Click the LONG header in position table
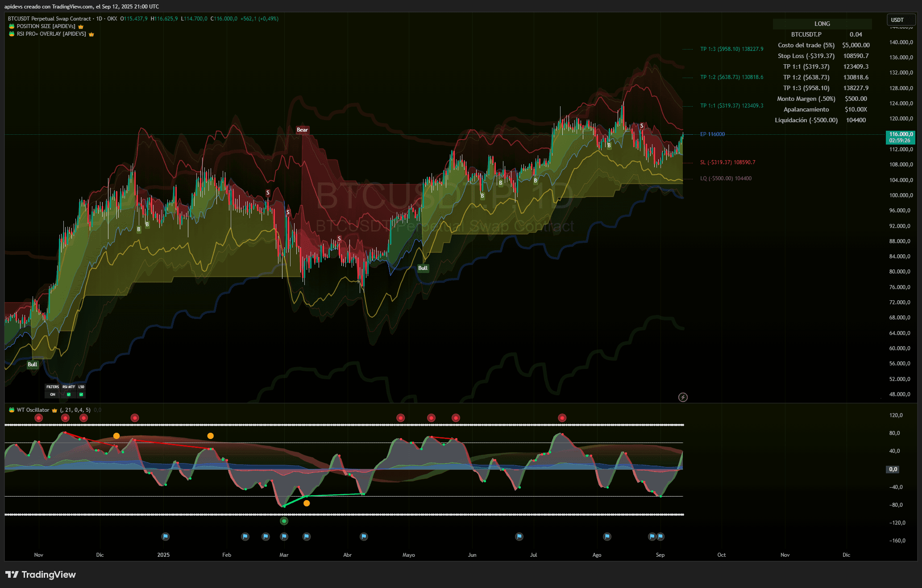The image size is (922, 588). coord(822,24)
